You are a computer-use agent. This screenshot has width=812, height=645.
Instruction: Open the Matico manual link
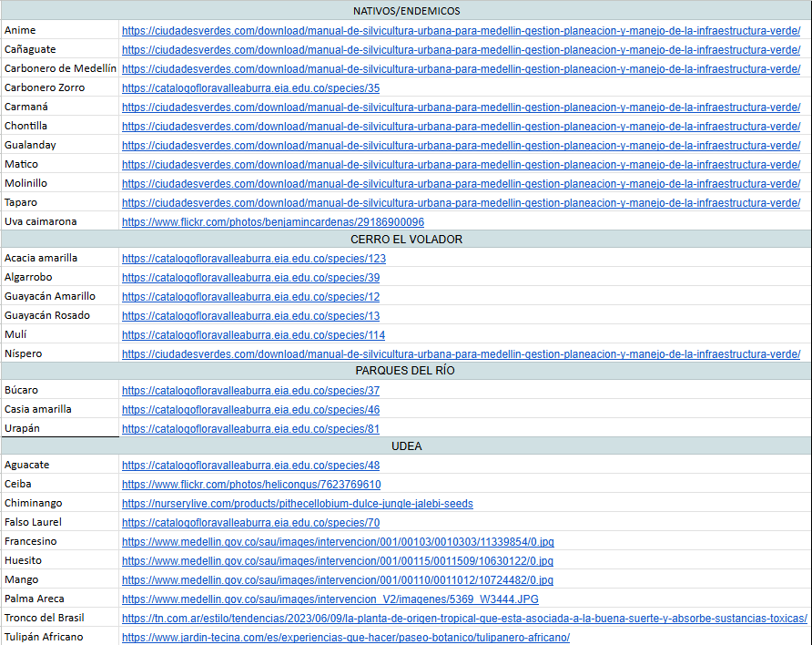pos(461,165)
